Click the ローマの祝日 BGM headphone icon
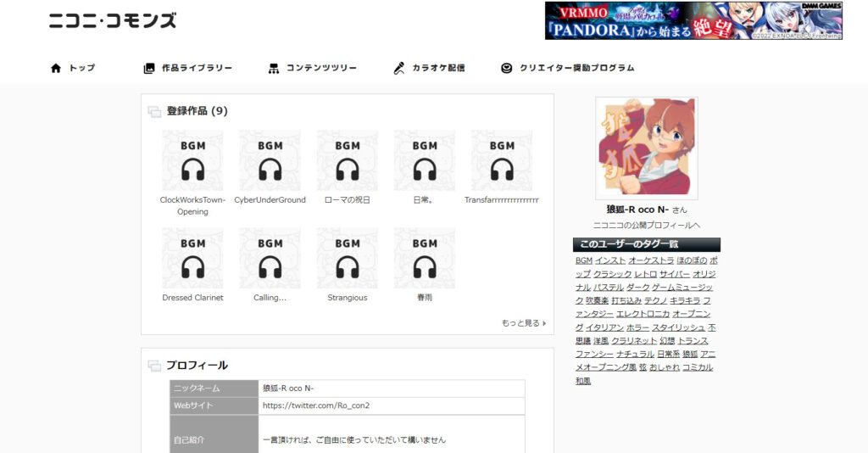 click(347, 160)
